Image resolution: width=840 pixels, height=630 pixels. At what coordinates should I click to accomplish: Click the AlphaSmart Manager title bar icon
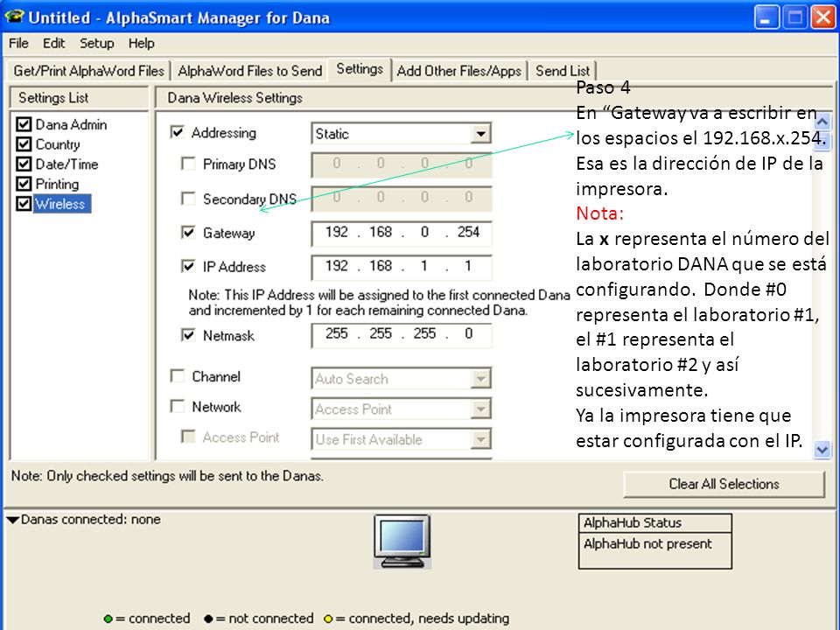coord(15,16)
